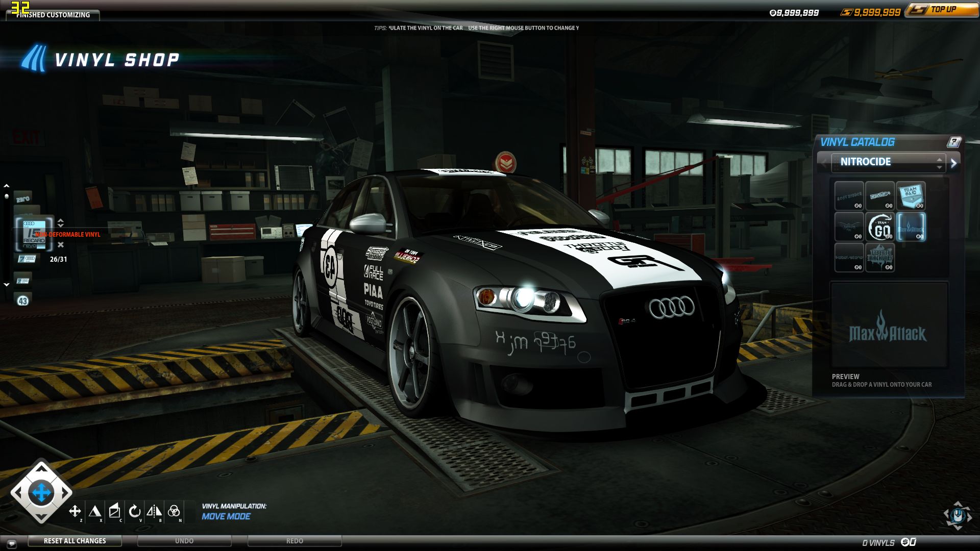Viewport: 980px width, 551px height.
Task: Go to next vinyl category arrow
Action: 953,163
